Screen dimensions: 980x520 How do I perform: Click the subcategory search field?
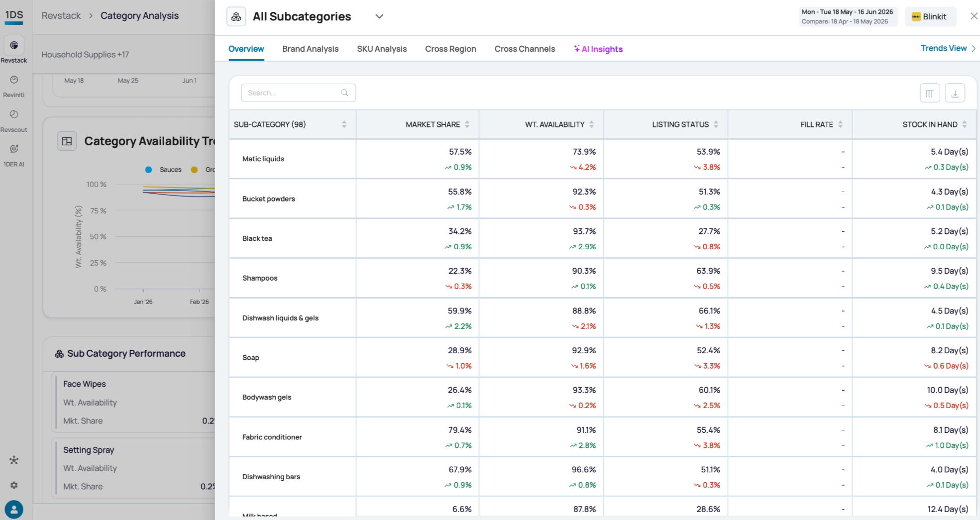click(298, 93)
